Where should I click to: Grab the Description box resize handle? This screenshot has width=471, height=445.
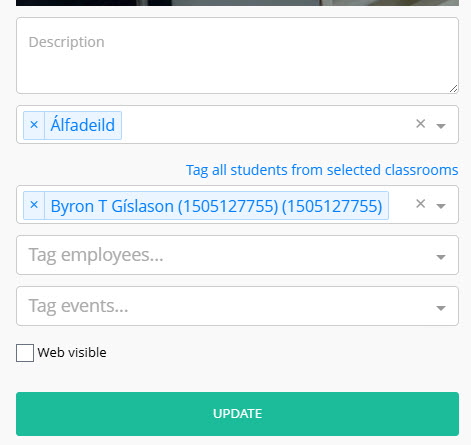tap(453, 89)
